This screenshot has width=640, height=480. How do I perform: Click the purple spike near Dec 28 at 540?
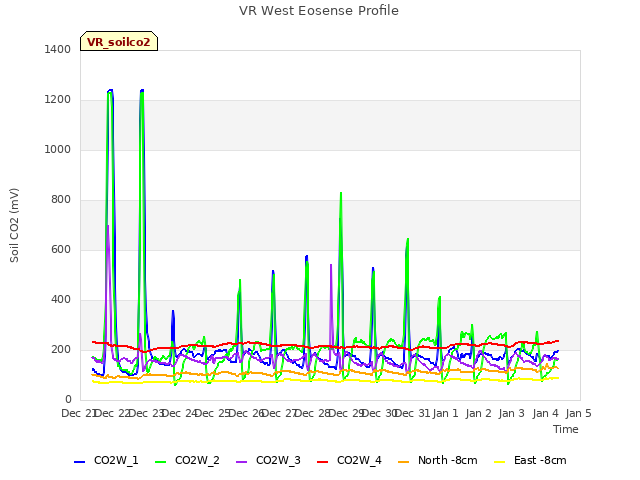(x=331, y=265)
